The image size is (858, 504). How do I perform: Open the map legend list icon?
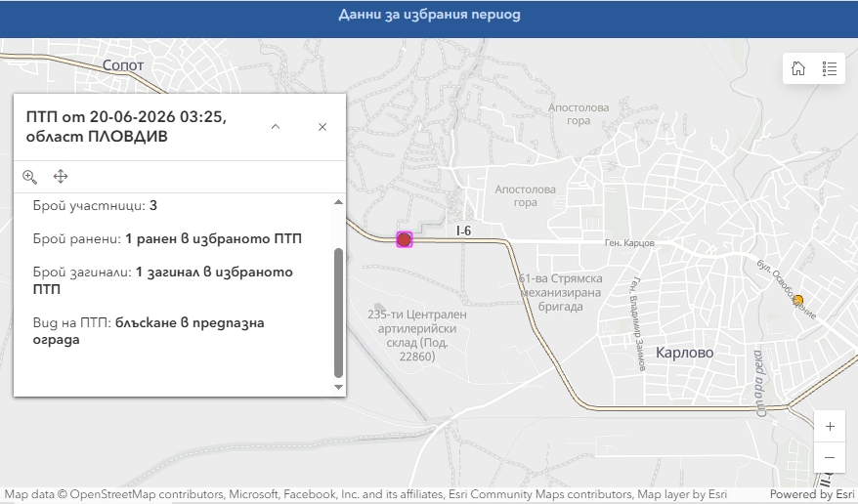point(830,68)
